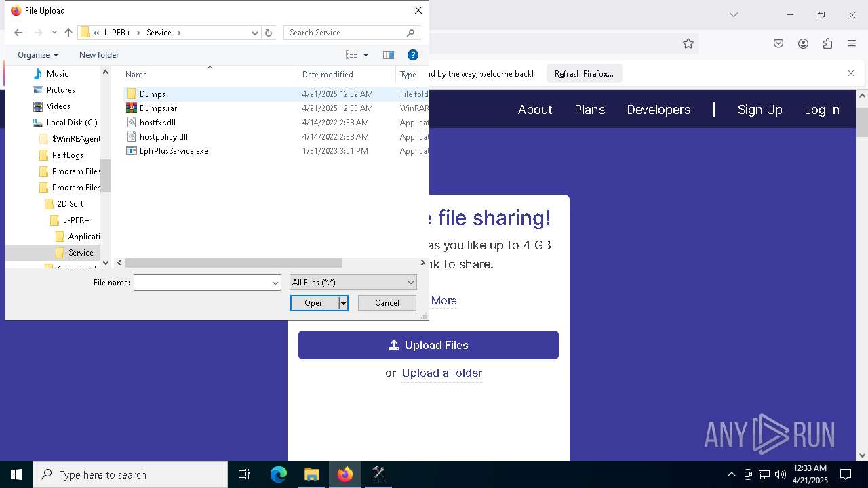Select 2D Soft folder in tree

point(70,204)
